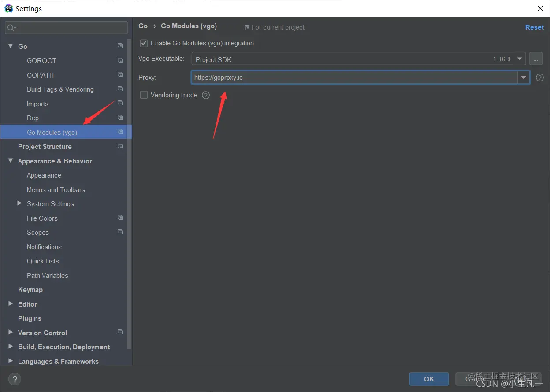The image size is (550, 392).
Task: Open help with bottom-left question mark button
Action: [15, 379]
